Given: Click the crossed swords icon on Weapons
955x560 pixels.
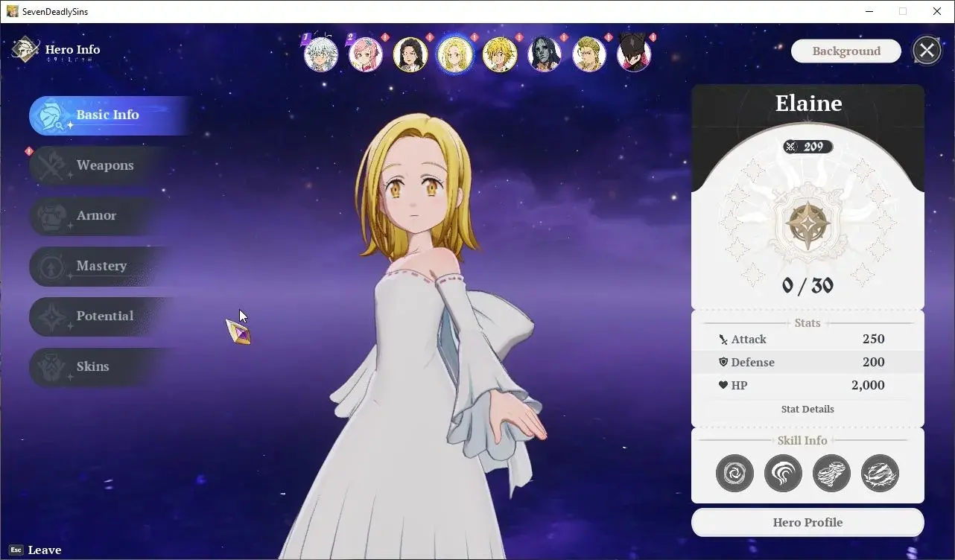Looking at the screenshot, I should (51, 165).
